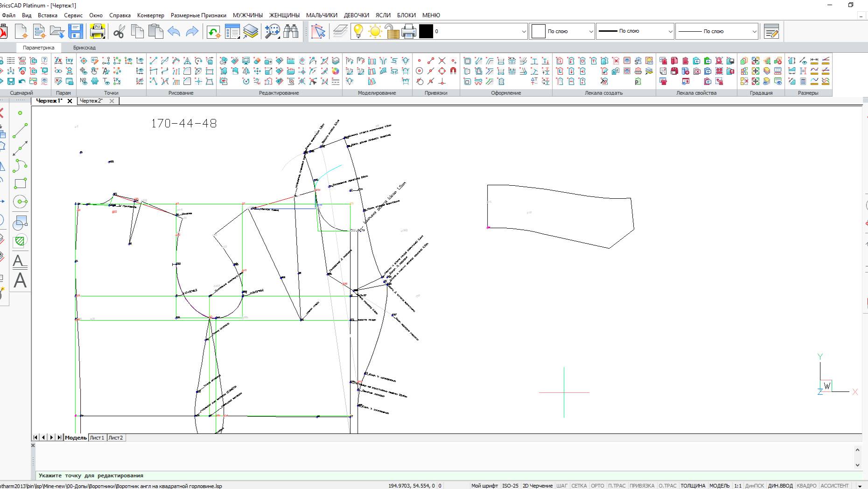Switch to the Лист1 layout tab
The image size is (868, 489).
[x=97, y=438]
